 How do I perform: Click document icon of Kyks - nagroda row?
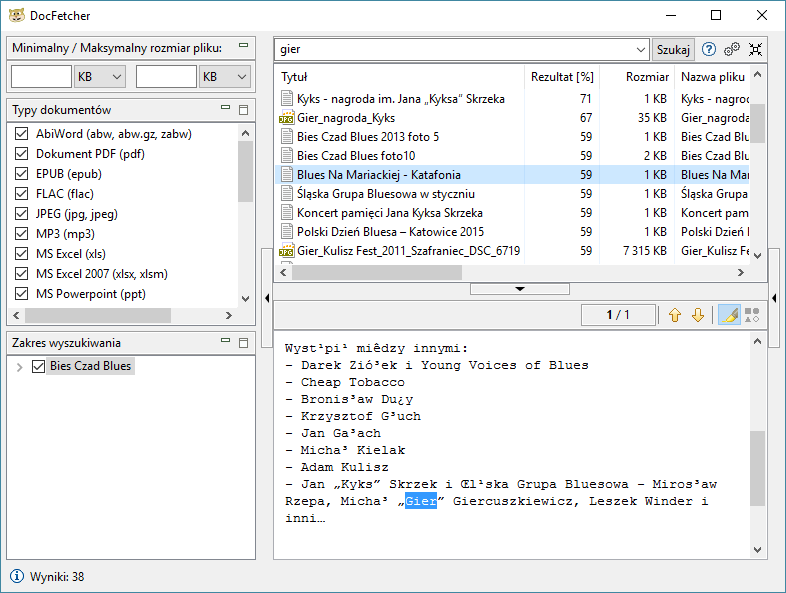point(287,99)
